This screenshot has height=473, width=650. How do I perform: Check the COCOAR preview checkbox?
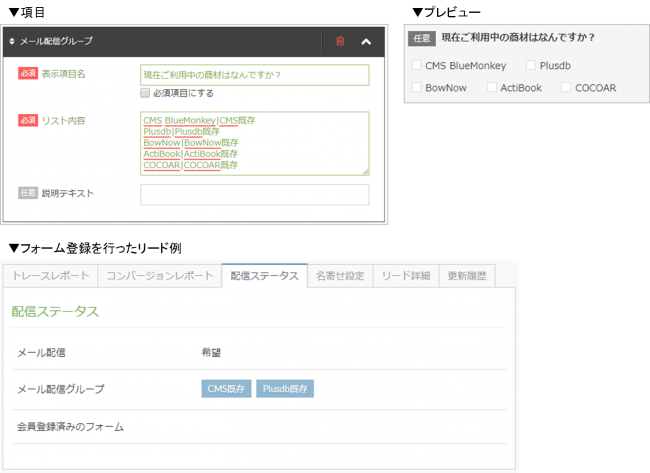pos(566,87)
